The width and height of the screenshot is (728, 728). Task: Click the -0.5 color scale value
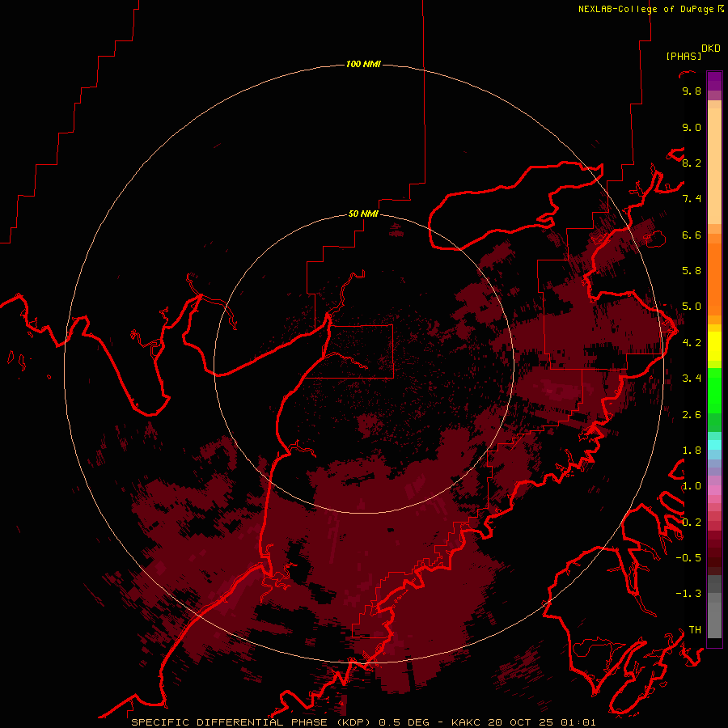click(x=688, y=558)
